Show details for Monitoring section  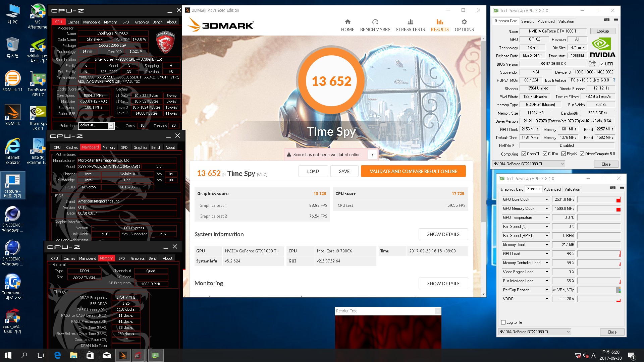pos(443,284)
